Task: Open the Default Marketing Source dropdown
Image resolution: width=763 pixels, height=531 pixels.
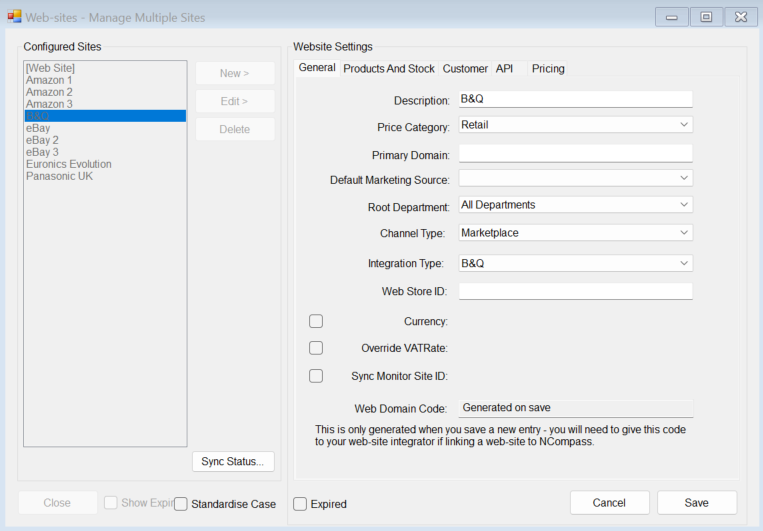Action: 575,179
